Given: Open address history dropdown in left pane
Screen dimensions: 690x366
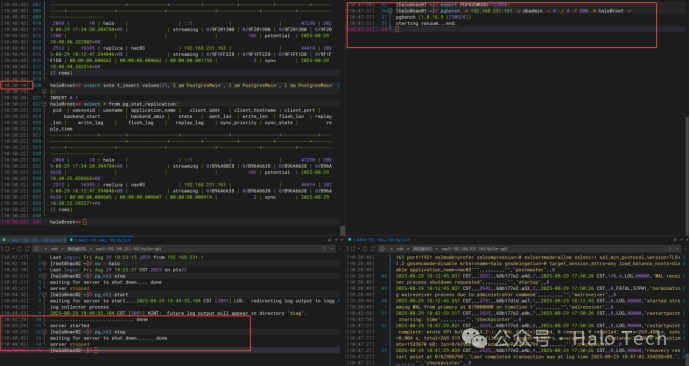Looking at the screenshot, I should point(332,249).
